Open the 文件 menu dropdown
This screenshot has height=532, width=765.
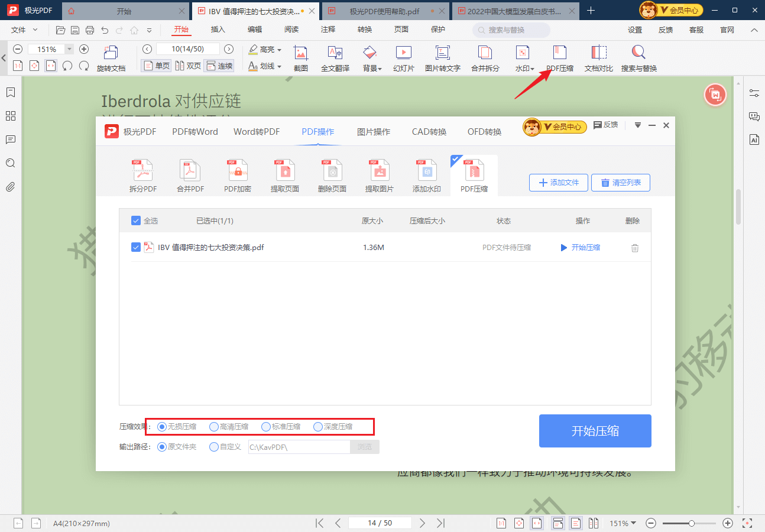pyautogui.click(x=25, y=30)
